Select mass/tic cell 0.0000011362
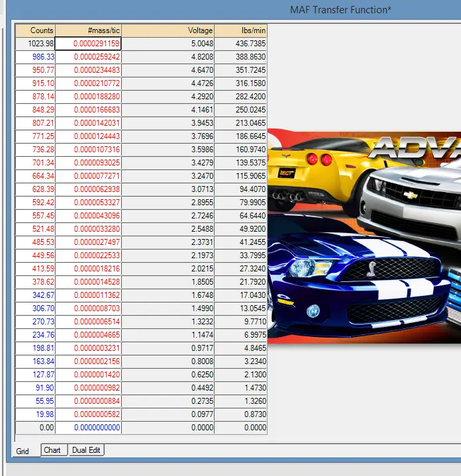461x476 pixels. click(x=88, y=296)
